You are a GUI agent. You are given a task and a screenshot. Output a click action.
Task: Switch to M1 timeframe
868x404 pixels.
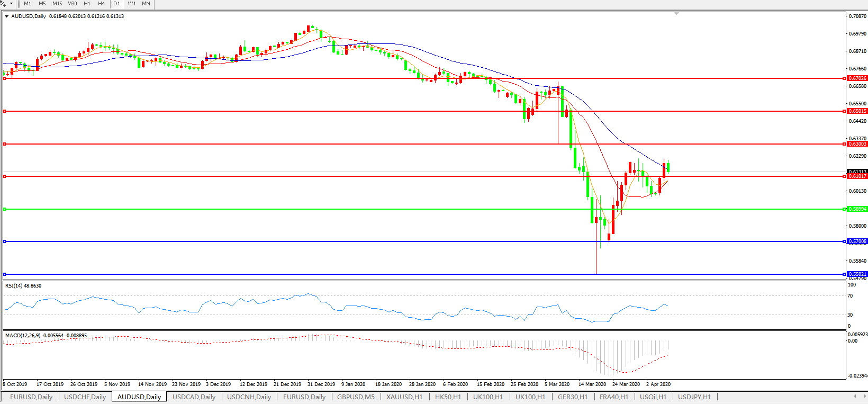click(x=28, y=4)
